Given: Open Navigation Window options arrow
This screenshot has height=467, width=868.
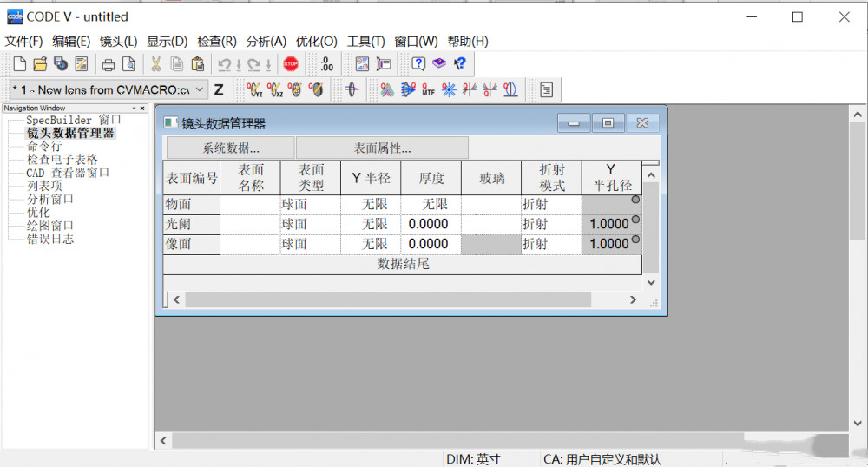Looking at the screenshot, I should click(x=134, y=109).
